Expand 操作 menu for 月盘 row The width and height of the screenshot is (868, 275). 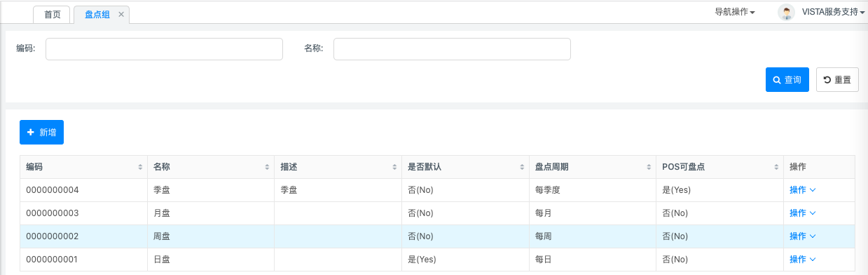click(802, 213)
